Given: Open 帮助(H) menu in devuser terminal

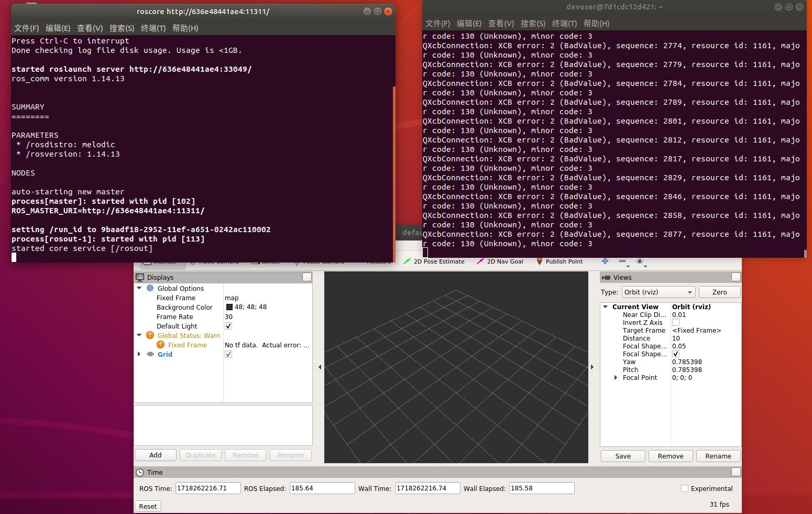Looking at the screenshot, I should [x=596, y=24].
